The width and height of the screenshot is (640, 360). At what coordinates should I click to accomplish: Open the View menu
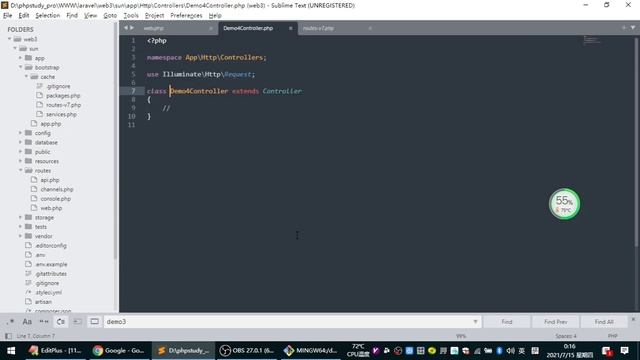pyautogui.click(x=90, y=16)
